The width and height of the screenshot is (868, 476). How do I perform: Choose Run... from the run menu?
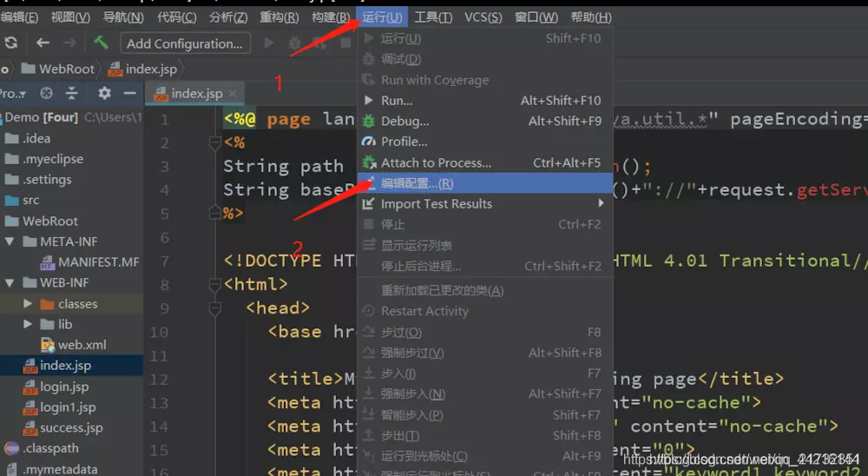tap(485, 100)
